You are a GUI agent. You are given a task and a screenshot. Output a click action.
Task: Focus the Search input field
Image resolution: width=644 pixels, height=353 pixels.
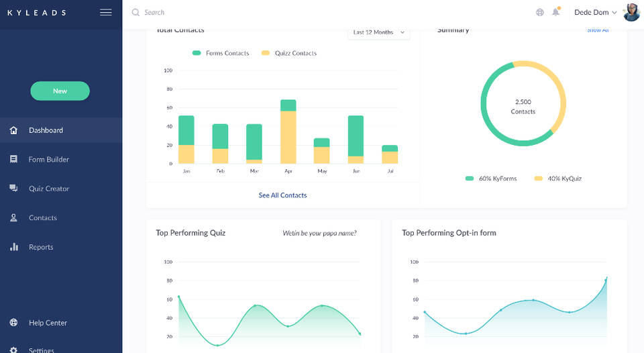pos(268,12)
